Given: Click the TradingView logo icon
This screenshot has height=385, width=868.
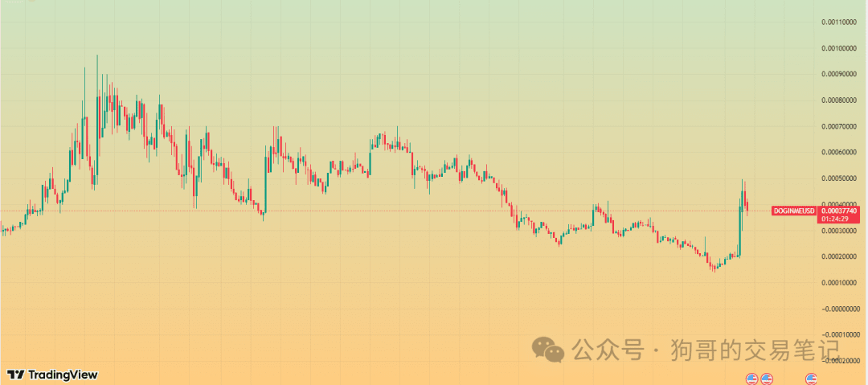Looking at the screenshot, I should (x=15, y=375).
